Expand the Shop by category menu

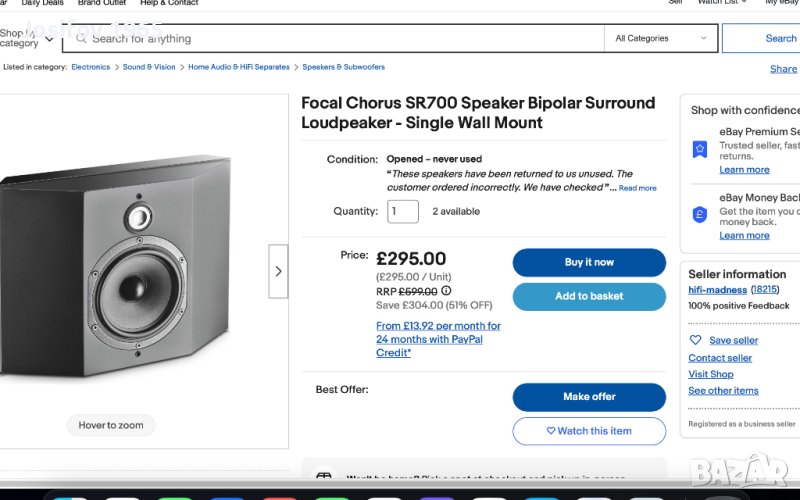26,38
